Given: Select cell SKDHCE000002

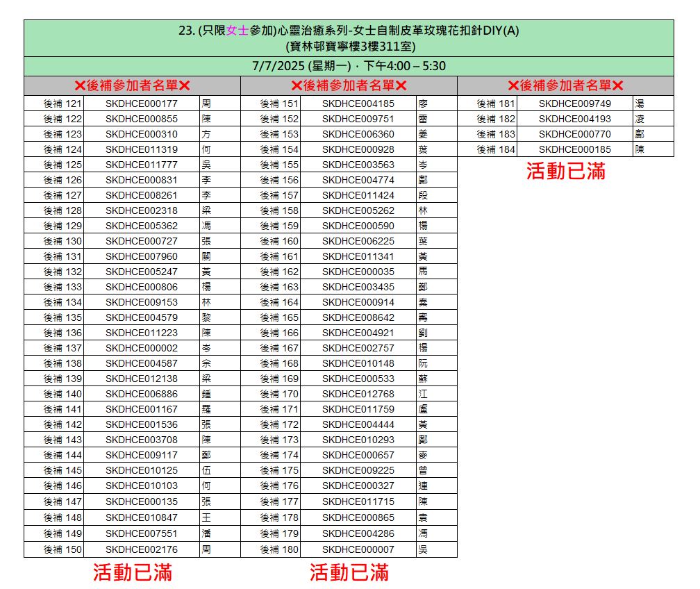Looking at the screenshot, I should (x=142, y=348).
